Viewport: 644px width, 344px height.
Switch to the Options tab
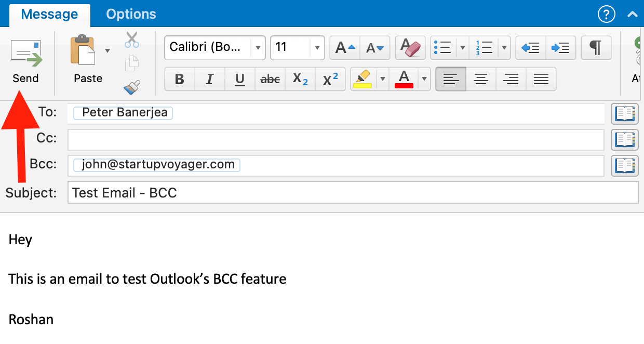click(131, 14)
